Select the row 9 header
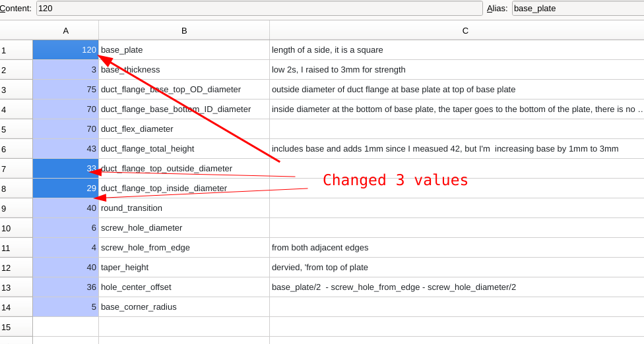The image size is (644, 344). (x=16, y=208)
